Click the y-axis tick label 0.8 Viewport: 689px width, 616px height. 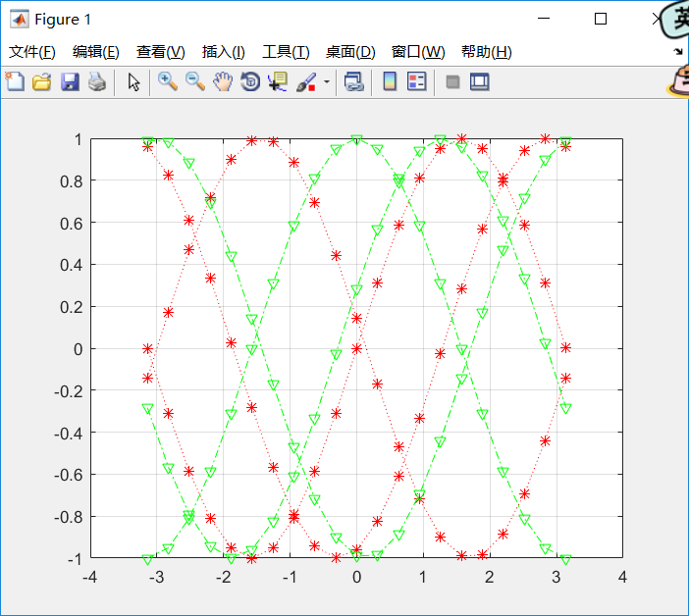point(72,181)
